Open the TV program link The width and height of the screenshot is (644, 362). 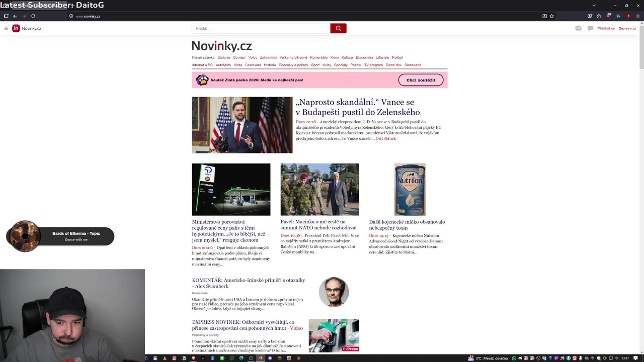tap(373, 65)
